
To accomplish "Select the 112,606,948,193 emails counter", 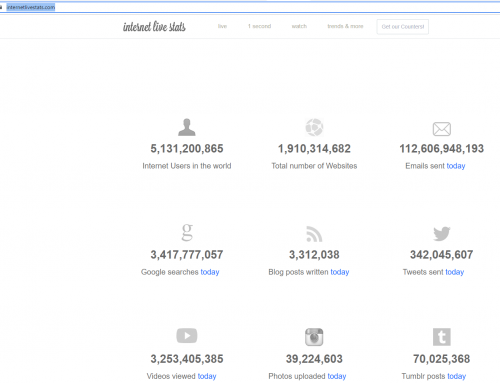I will 442,149.
